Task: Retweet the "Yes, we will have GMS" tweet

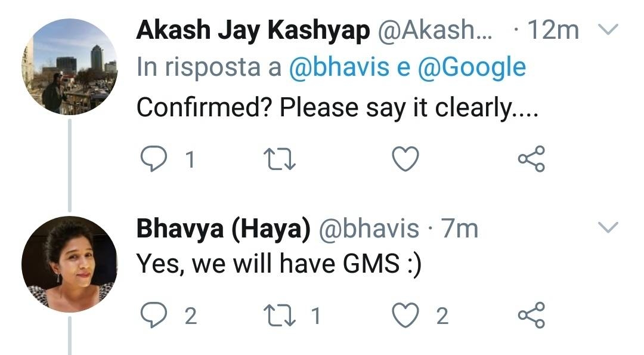Action: click(x=280, y=316)
